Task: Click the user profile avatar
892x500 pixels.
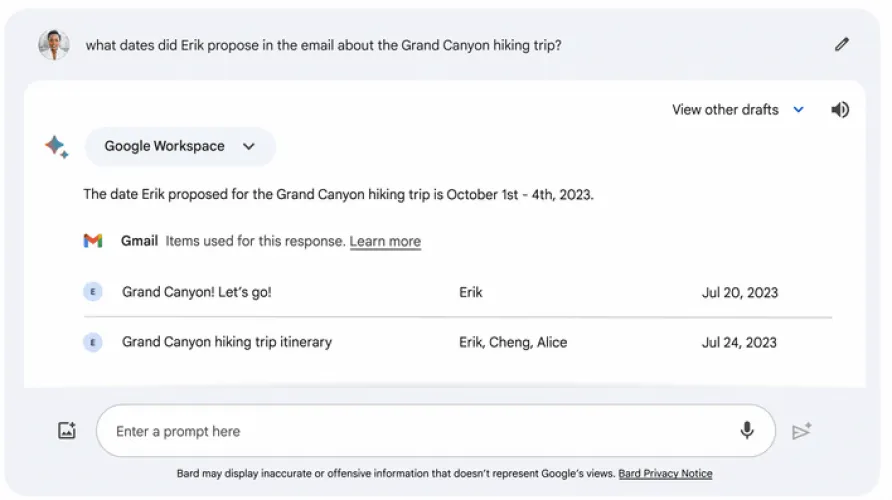Action: pos(54,45)
